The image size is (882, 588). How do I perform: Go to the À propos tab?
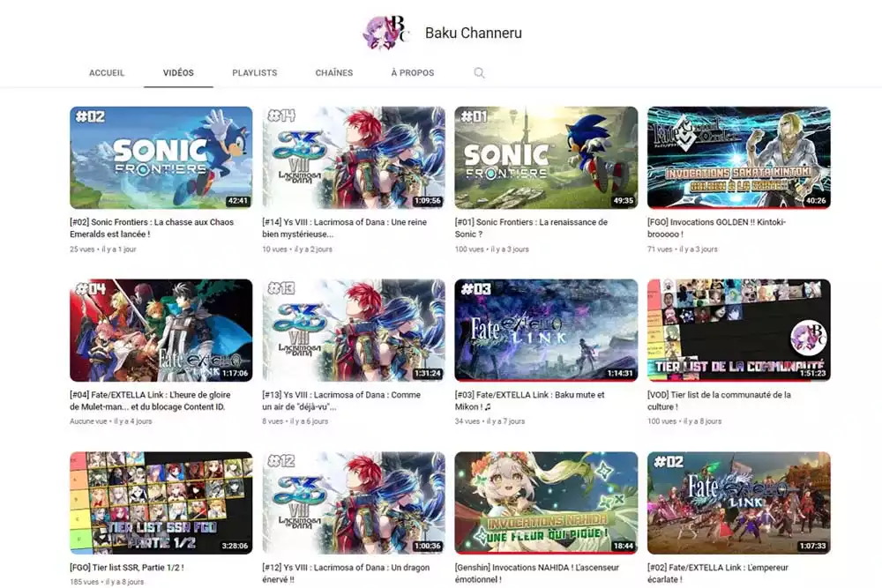click(x=412, y=72)
